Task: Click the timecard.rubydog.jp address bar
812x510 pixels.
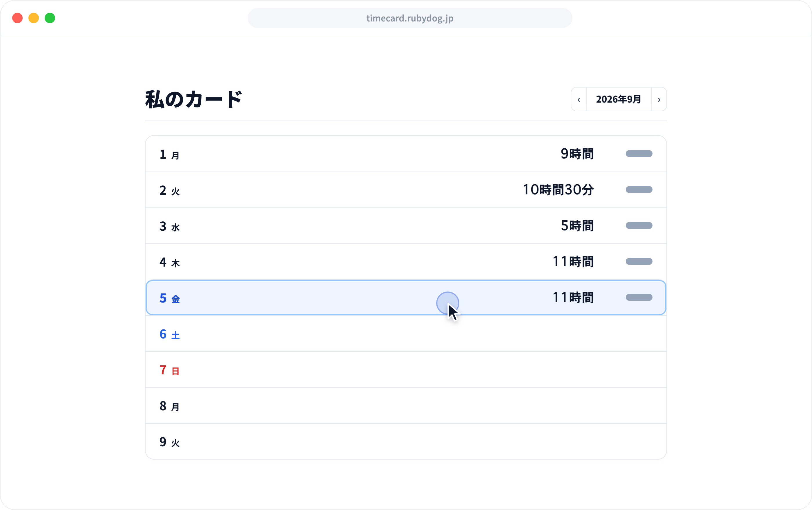Action: [410, 18]
